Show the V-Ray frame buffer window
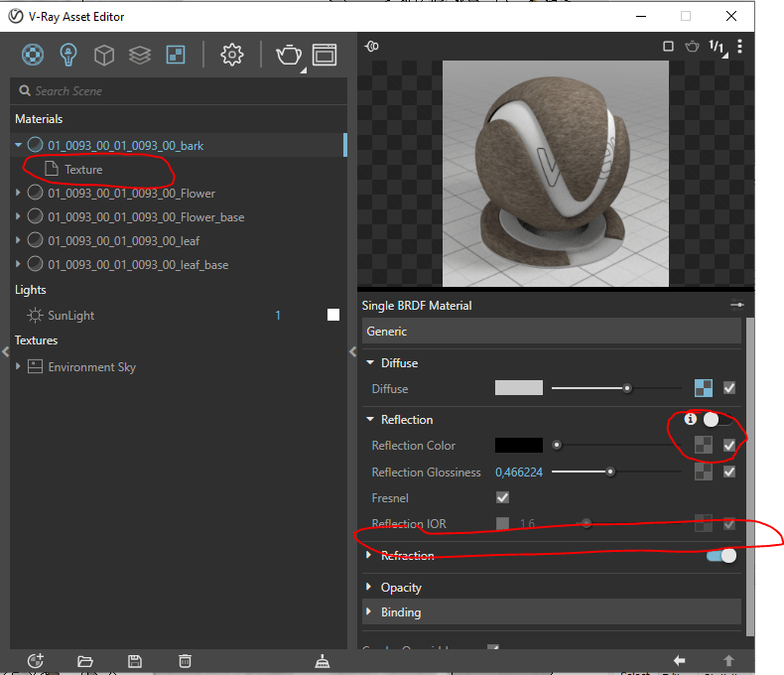This screenshot has height=675, width=784. point(325,55)
